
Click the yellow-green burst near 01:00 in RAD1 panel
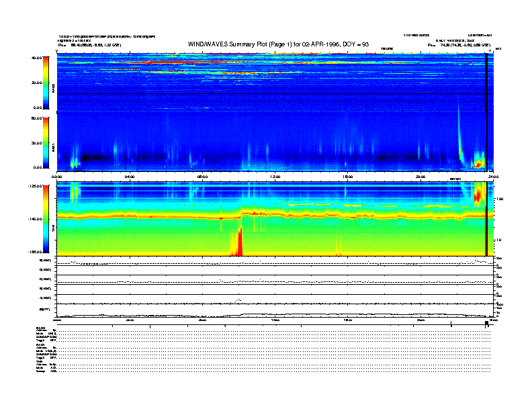coord(74,163)
